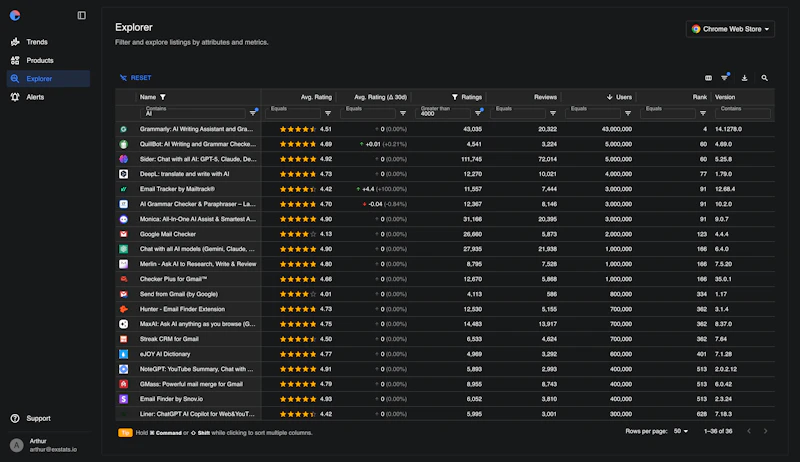Click the QuillBot extension icon
This screenshot has width=800, height=462.
123,144
